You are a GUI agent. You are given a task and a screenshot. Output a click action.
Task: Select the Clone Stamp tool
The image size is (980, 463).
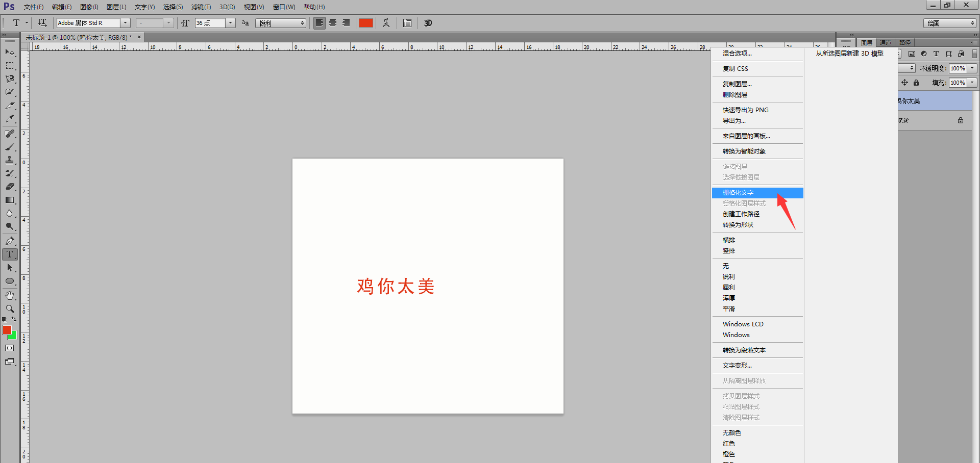click(10, 160)
